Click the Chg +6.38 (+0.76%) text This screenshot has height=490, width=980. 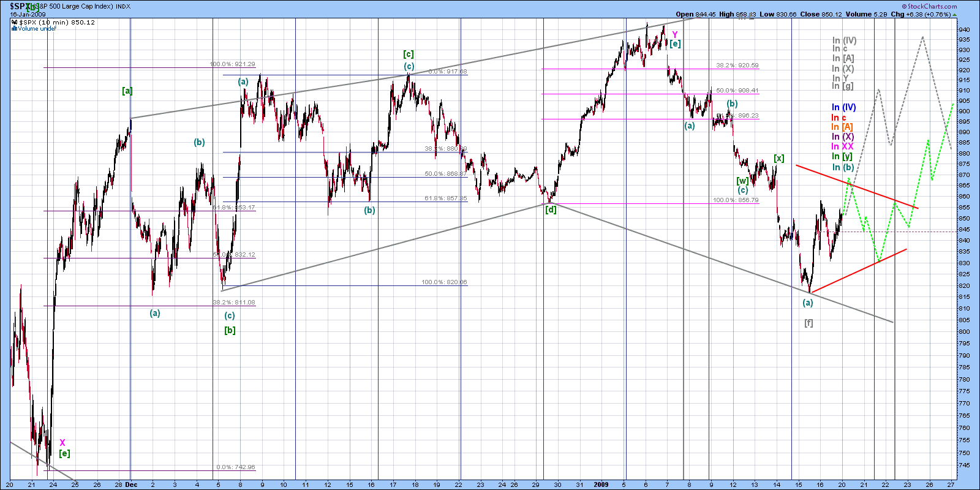921,14
